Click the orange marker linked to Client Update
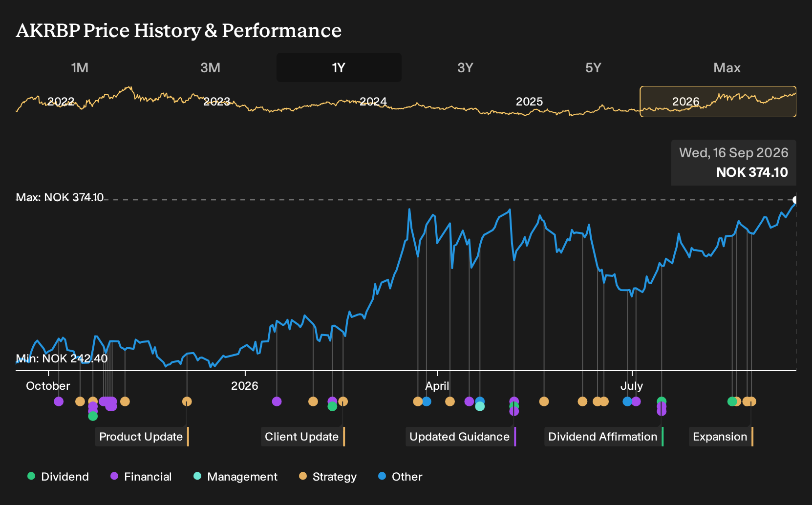812x505 pixels. pyautogui.click(x=343, y=401)
